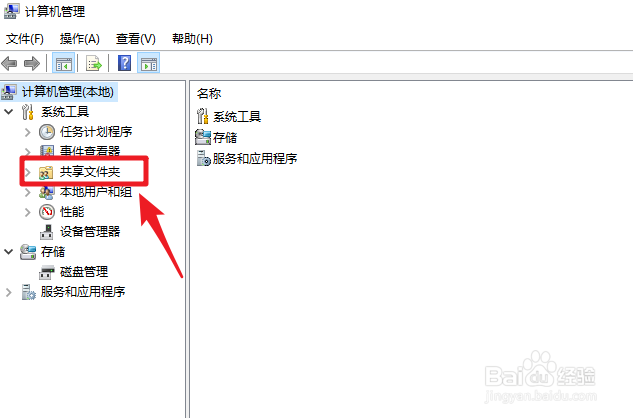Open the 操作(A) menu
This screenshot has width=633, height=418.
click(x=80, y=39)
